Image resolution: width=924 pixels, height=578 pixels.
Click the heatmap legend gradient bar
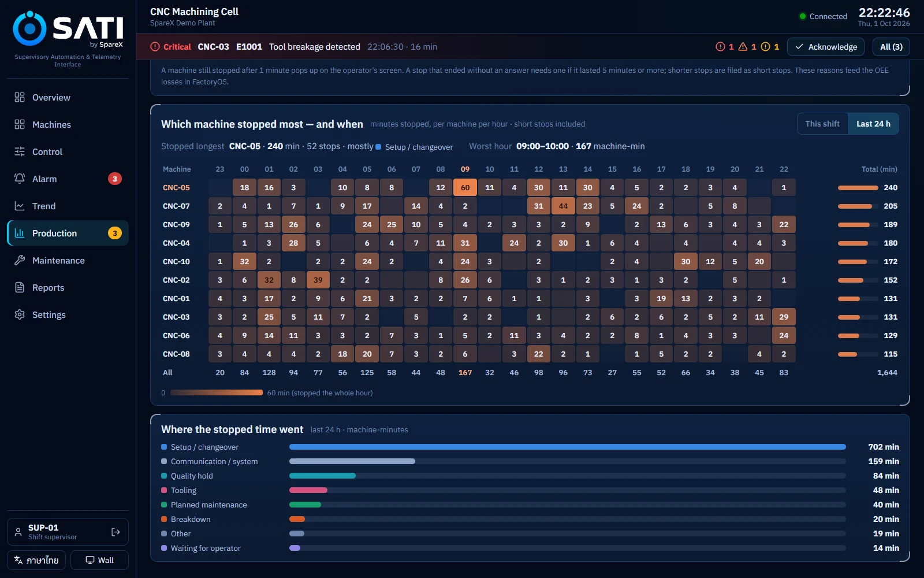click(x=217, y=392)
